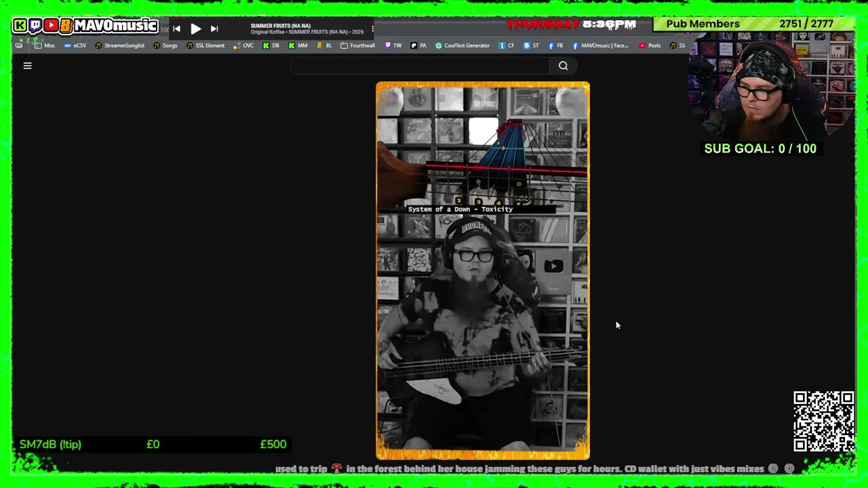
Task: Click the £500 tip goal amount
Action: coord(273,445)
